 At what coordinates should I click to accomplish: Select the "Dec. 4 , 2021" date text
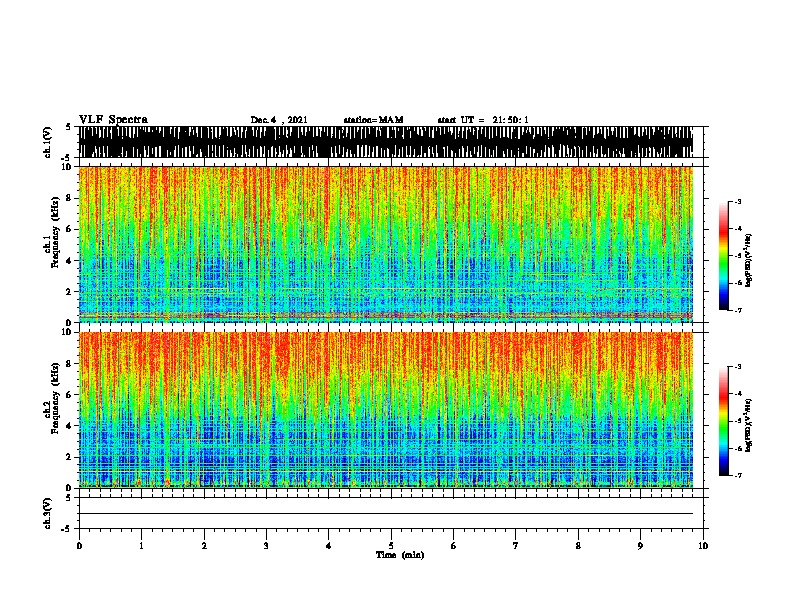click(x=279, y=120)
